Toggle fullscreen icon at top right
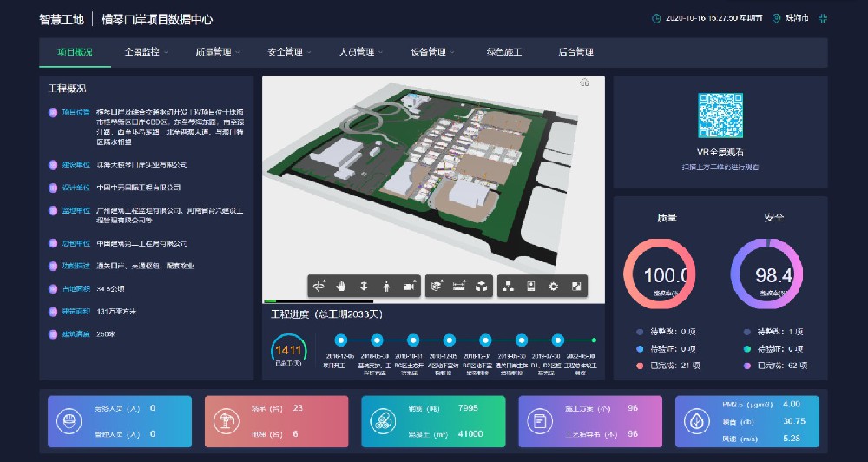This screenshot has height=462, width=868. coord(823,18)
